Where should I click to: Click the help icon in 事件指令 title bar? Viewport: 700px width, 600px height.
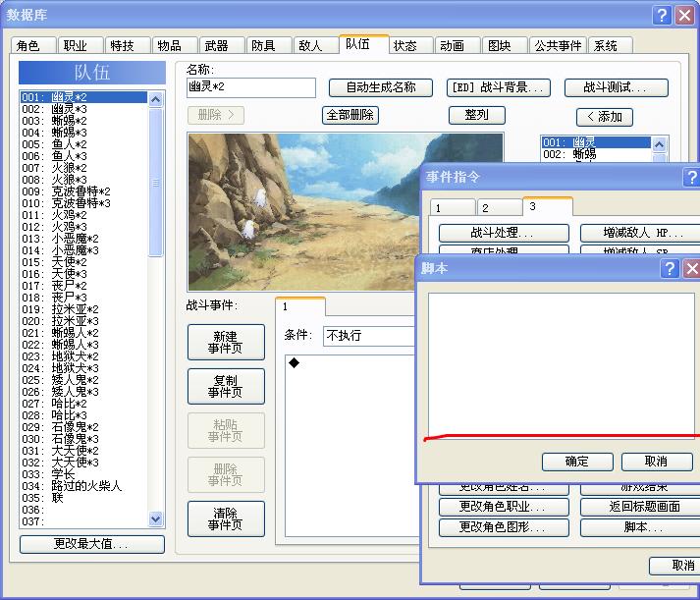point(691,178)
